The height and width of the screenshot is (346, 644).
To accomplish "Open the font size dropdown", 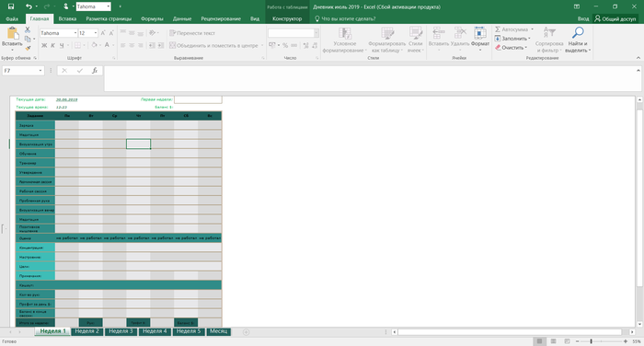I will pyautogui.click(x=96, y=33).
